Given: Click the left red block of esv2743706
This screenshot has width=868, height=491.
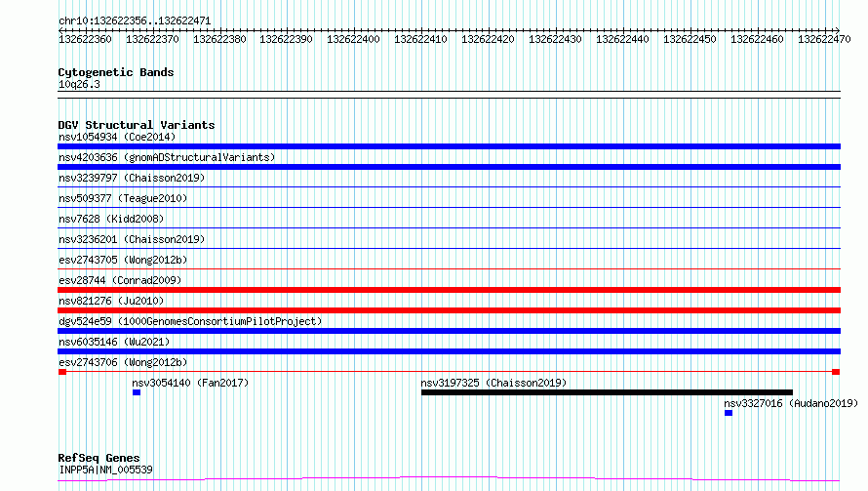Looking at the screenshot, I should pos(62,372).
